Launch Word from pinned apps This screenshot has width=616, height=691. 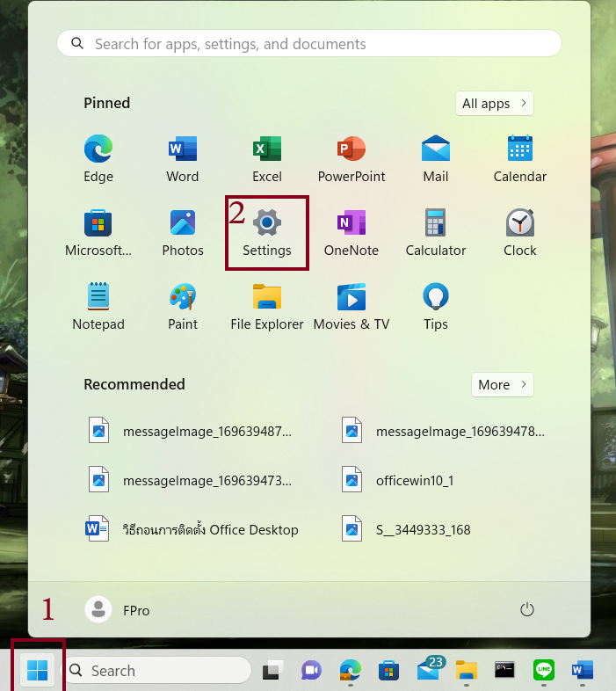pyautogui.click(x=183, y=159)
